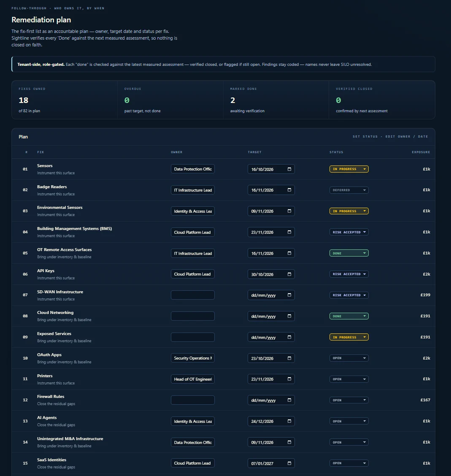Click calendar icon for SaaS Identities date
The height and width of the screenshot is (476, 451).
289,463
